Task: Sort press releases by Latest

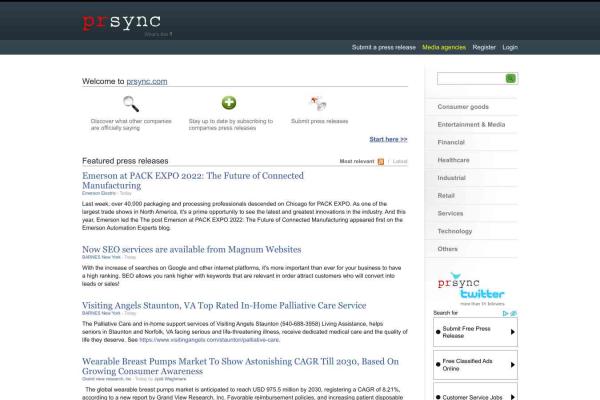Action: (400, 162)
